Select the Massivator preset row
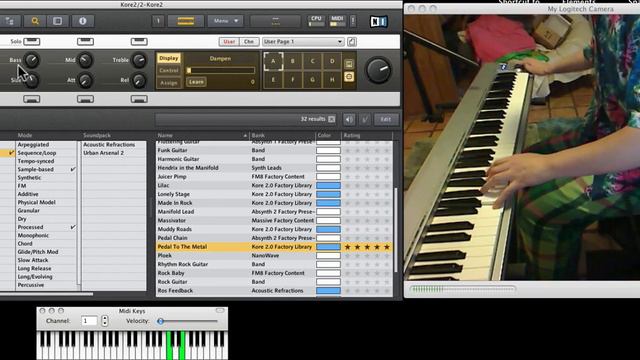The width and height of the screenshot is (640, 360). pos(274,220)
